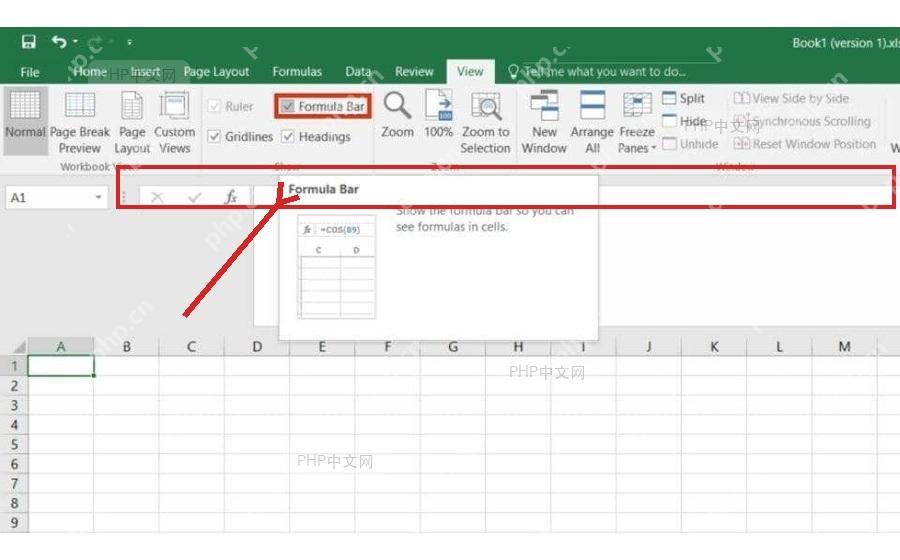Image resolution: width=900 pixels, height=560 pixels.
Task: Switch to the Insert tab
Action: (145, 72)
